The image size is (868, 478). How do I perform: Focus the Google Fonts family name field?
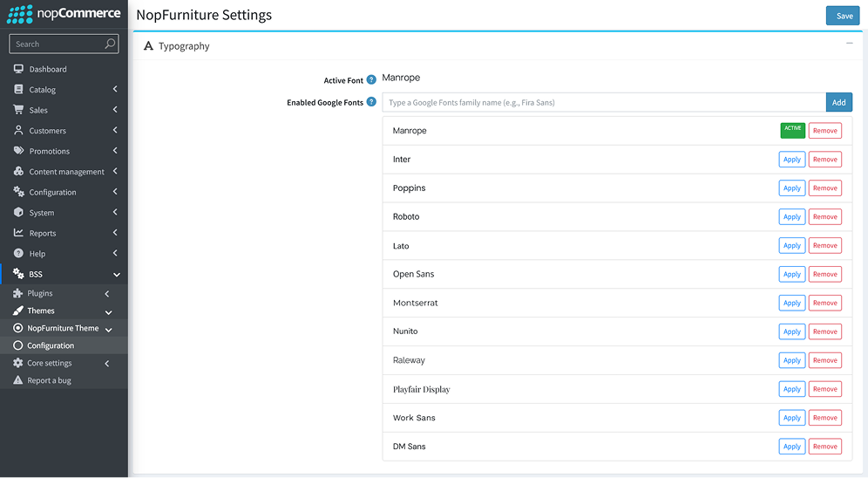click(x=604, y=102)
